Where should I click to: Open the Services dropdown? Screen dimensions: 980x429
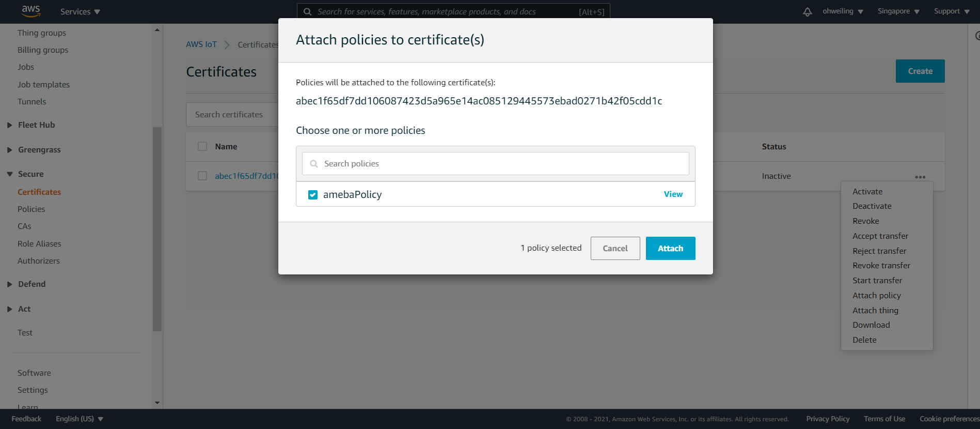coord(80,11)
